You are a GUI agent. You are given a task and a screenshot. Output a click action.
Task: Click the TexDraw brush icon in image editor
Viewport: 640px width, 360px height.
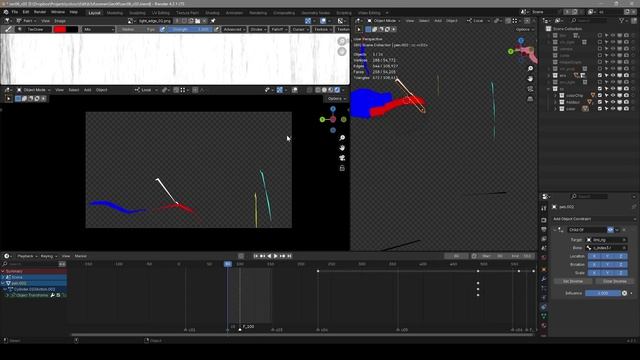tap(8, 29)
